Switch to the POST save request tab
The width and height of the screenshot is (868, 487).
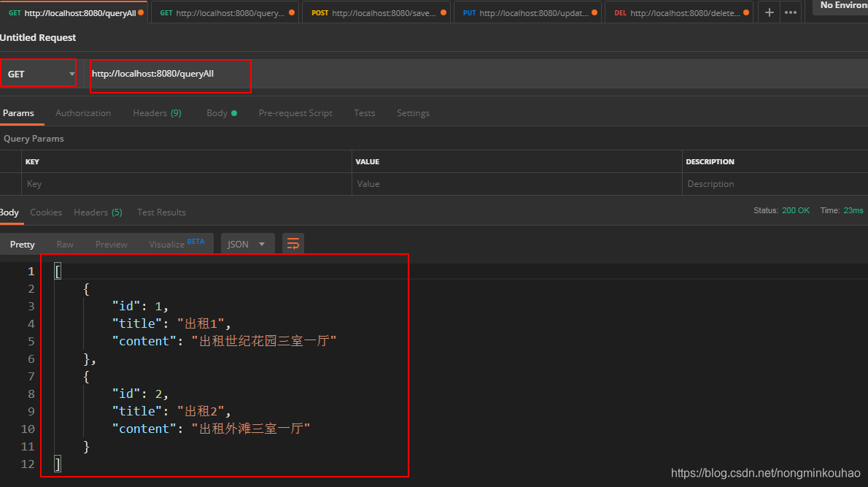(x=376, y=12)
